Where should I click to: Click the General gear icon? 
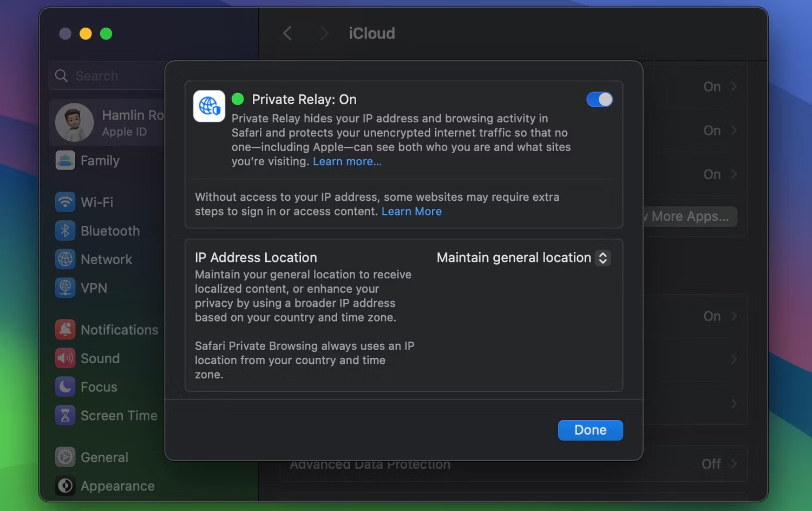[65, 457]
